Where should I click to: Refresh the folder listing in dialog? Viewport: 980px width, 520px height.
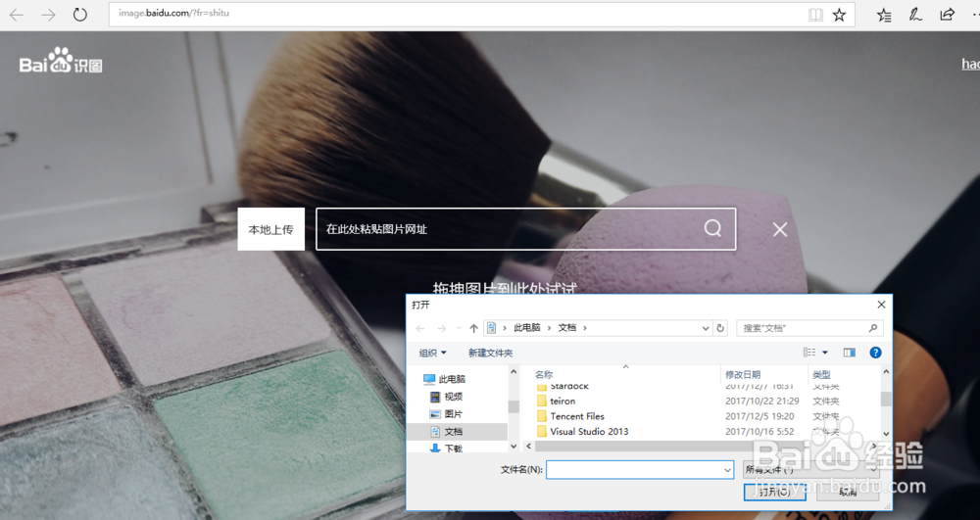click(720, 328)
